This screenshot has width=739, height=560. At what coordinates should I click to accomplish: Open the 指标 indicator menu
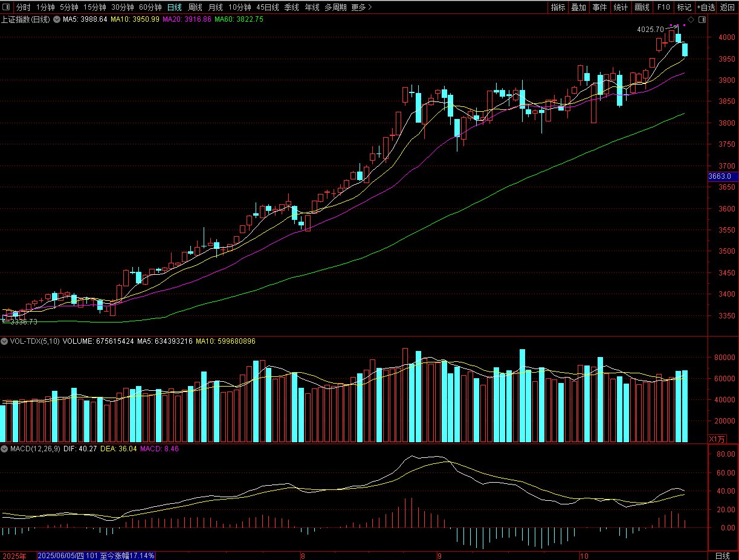[x=558, y=7]
